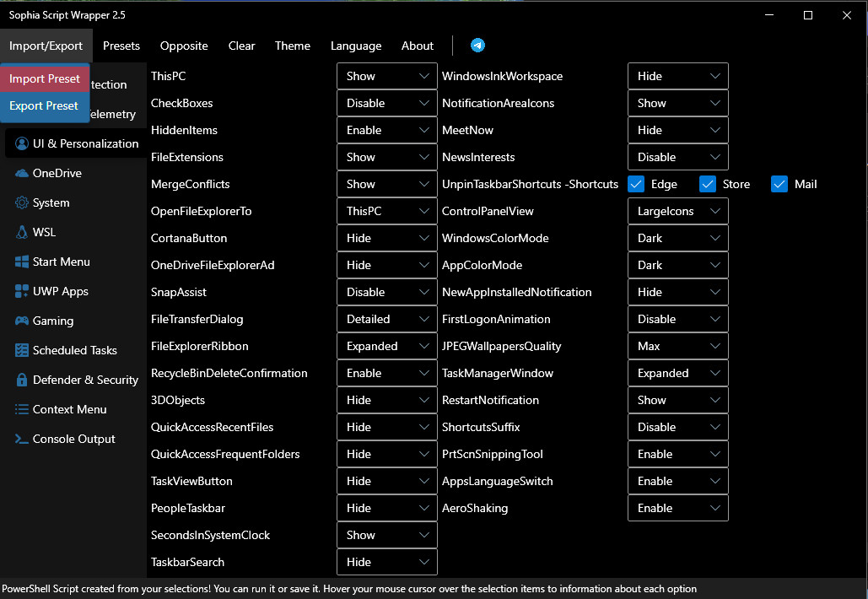
Task: Click the Defender & Security lock icon
Action: (22, 380)
